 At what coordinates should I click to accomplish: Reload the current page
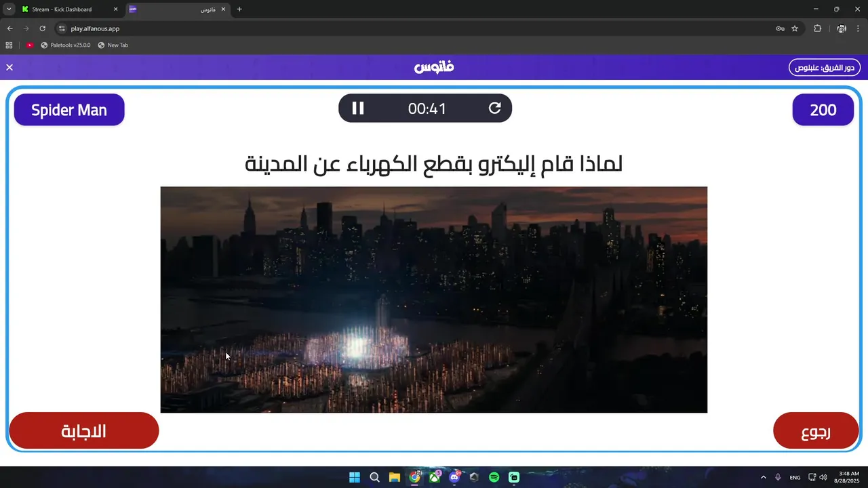[x=42, y=28]
